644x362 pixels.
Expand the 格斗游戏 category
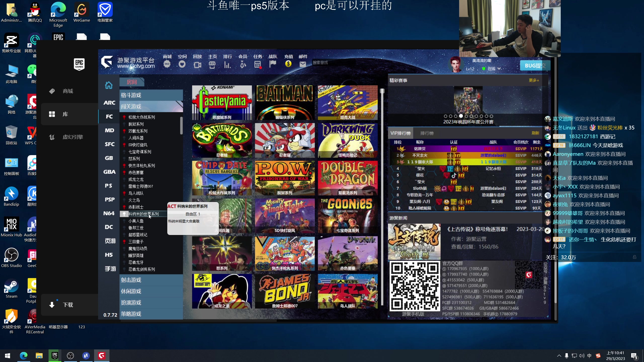coord(151,95)
